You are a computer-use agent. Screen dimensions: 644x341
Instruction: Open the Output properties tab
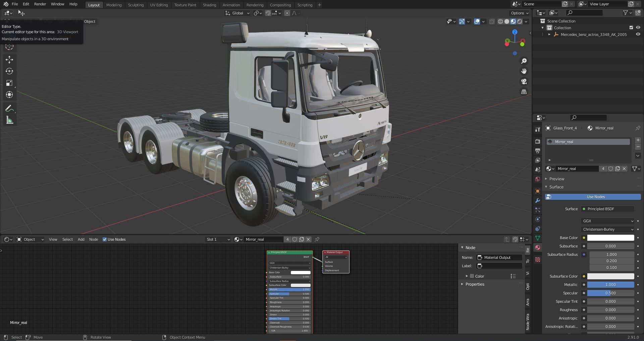tap(538, 151)
